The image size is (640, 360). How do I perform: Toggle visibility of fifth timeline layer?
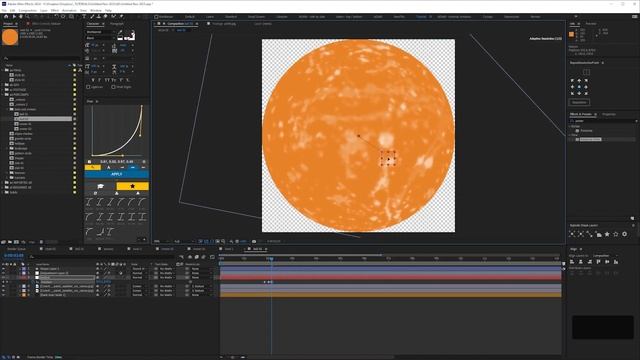[x=3, y=291]
